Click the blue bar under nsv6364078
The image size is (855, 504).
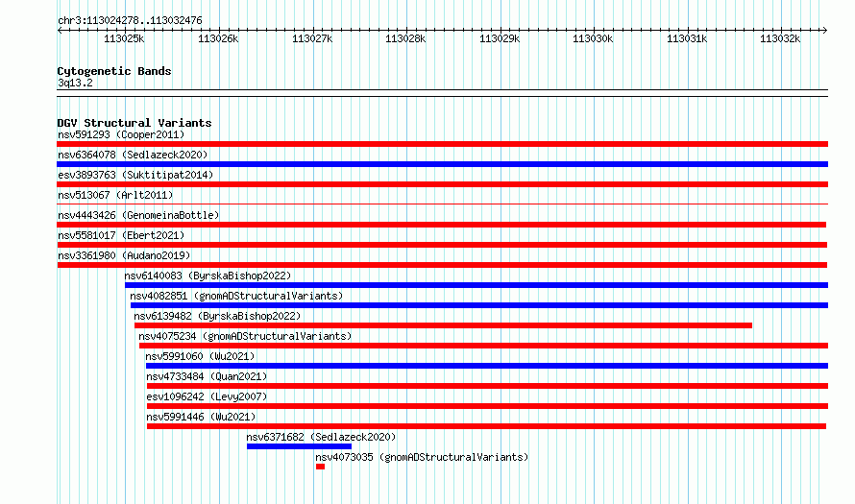point(442,164)
